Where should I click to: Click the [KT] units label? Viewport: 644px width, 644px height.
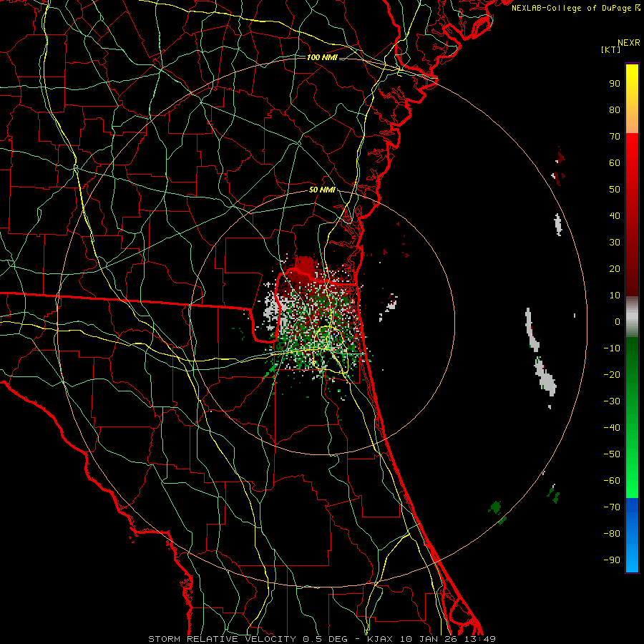[611, 49]
